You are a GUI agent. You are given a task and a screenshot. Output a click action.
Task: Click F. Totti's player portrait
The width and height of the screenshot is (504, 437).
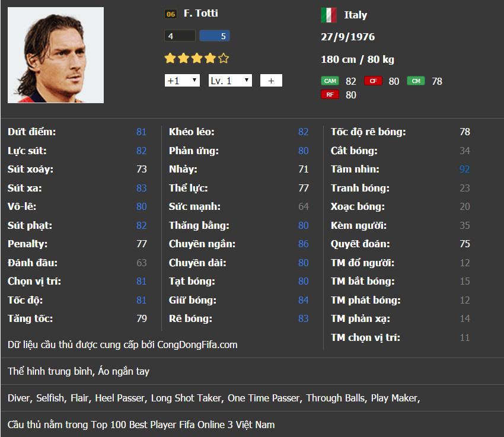click(x=56, y=55)
